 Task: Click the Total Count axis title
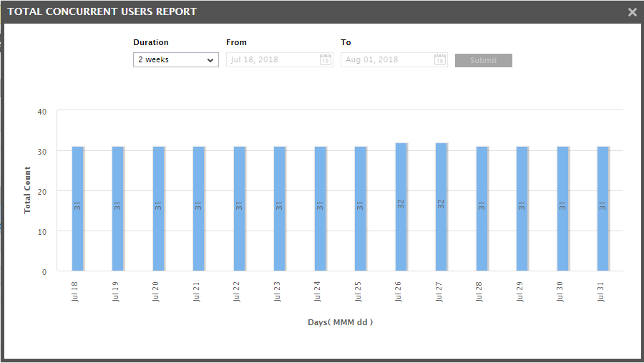(27, 190)
